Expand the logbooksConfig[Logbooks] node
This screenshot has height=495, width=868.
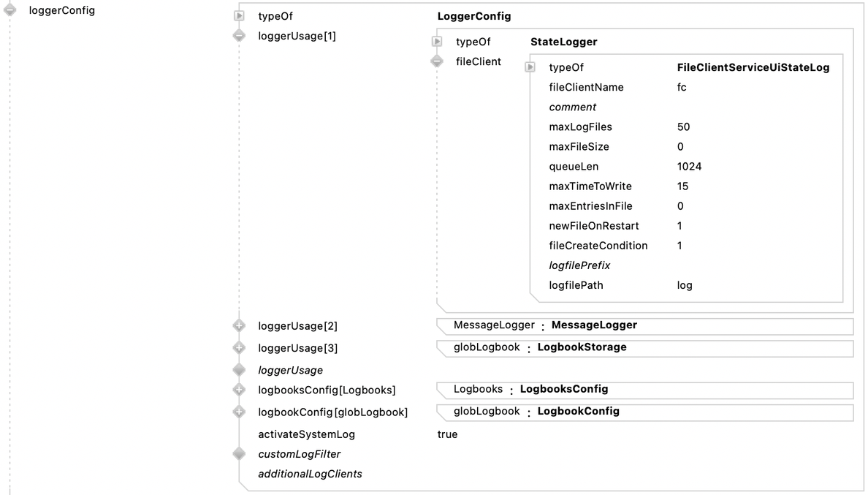(238, 390)
